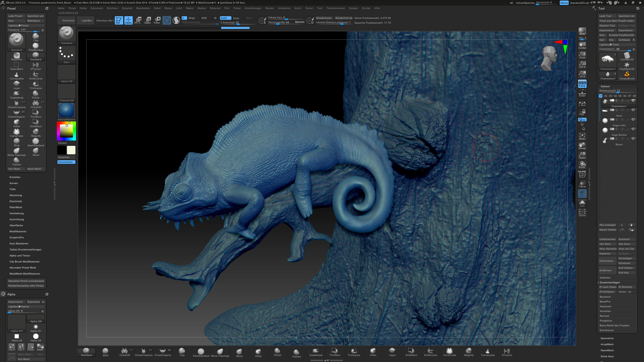Pick a color in the color picker square

(66, 131)
